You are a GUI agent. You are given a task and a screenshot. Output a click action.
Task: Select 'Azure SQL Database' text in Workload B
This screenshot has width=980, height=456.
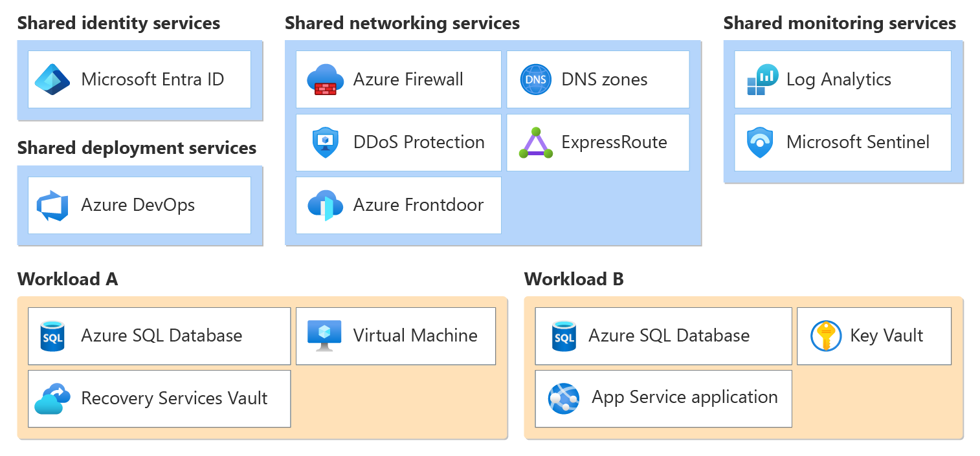tap(669, 336)
